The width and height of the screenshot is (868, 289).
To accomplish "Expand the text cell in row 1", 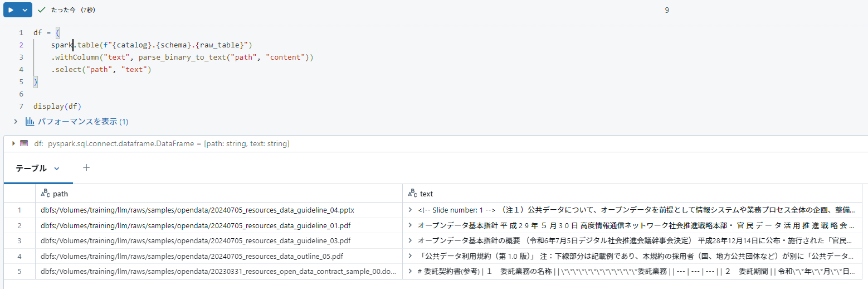I will coord(411,210).
